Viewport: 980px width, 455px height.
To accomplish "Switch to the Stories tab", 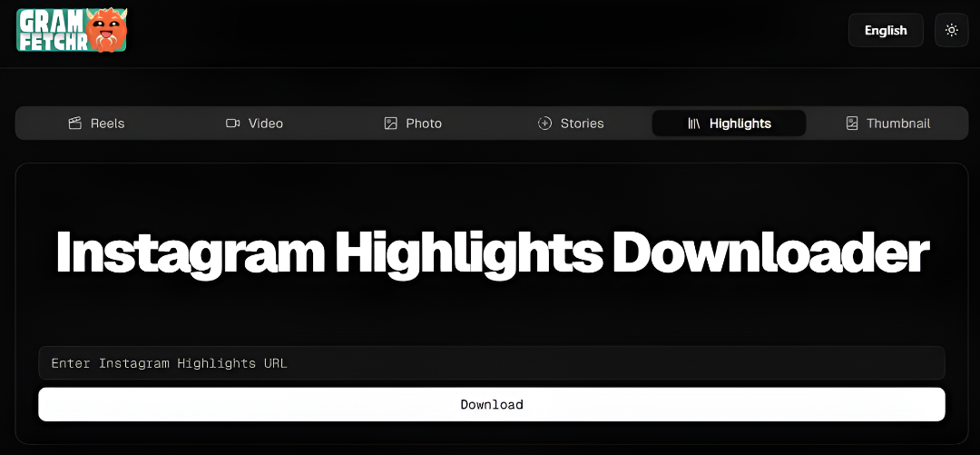I will [x=571, y=124].
